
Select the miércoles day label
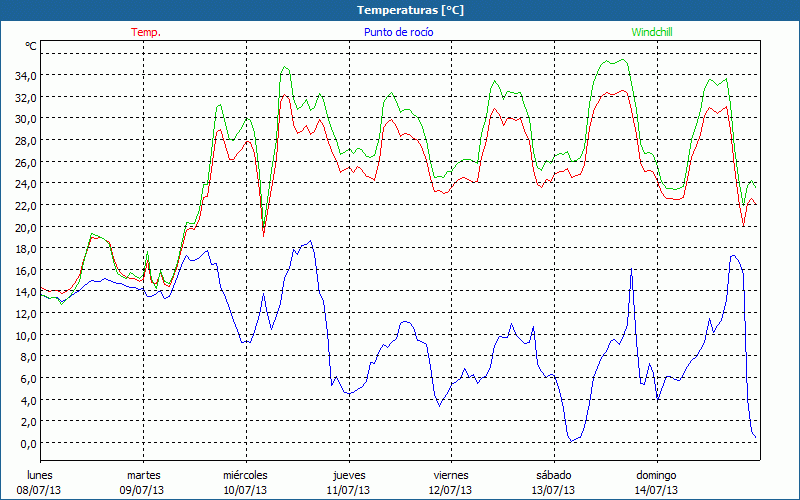(245, 475)
